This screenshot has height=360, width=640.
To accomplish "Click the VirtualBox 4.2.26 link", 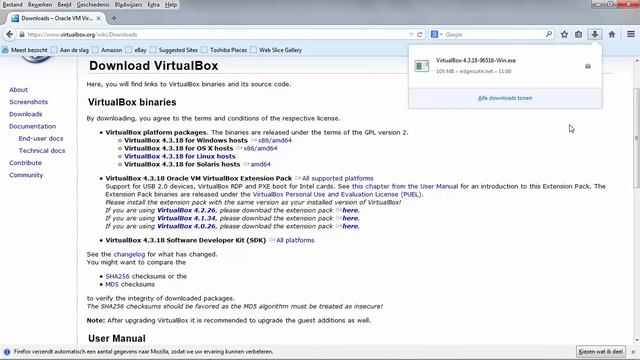I will click(186, 211).
